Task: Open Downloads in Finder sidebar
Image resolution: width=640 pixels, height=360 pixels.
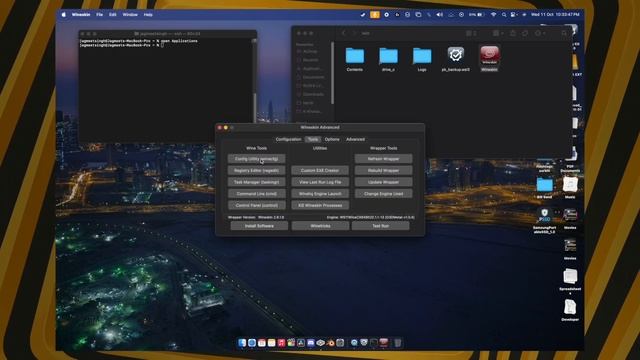Action: click(311, 94)
